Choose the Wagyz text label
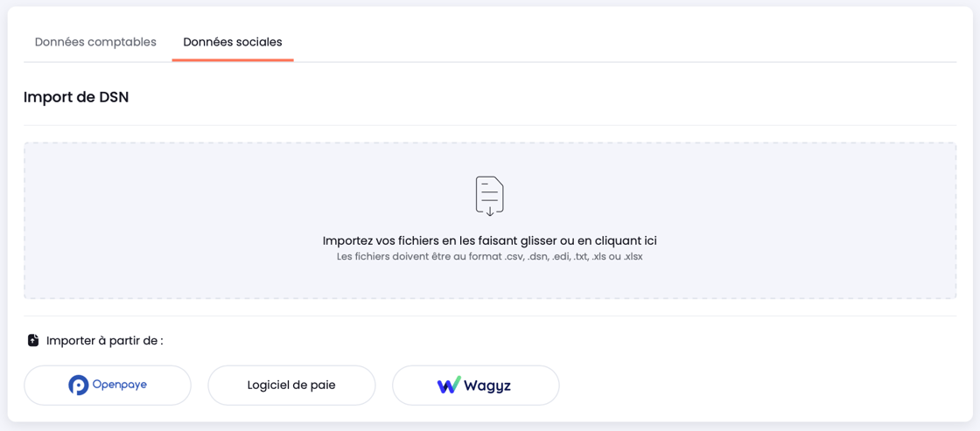 pos(487,386)
